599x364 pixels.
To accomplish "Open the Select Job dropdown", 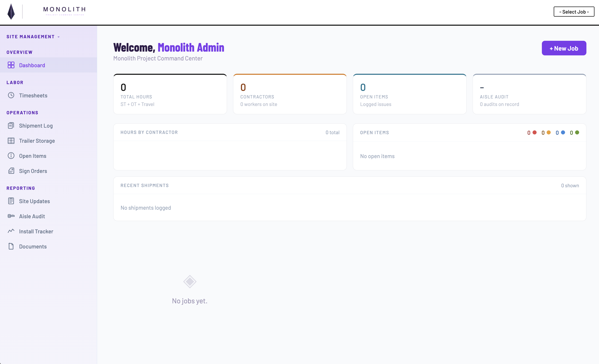I will click(x=574, y=12).
